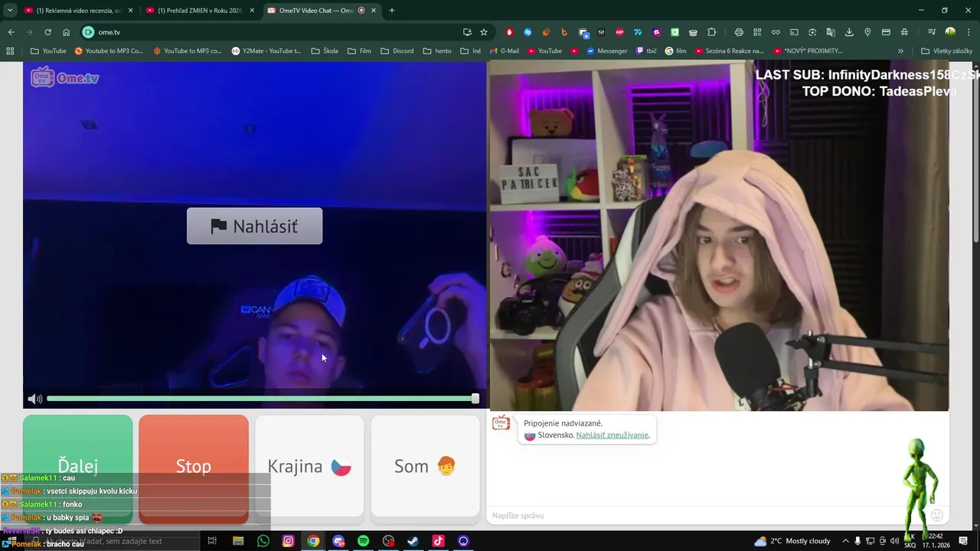Screen dimensions: 980x551
Task: Open Spotify from the taskbar
Action: pos(363,541)
